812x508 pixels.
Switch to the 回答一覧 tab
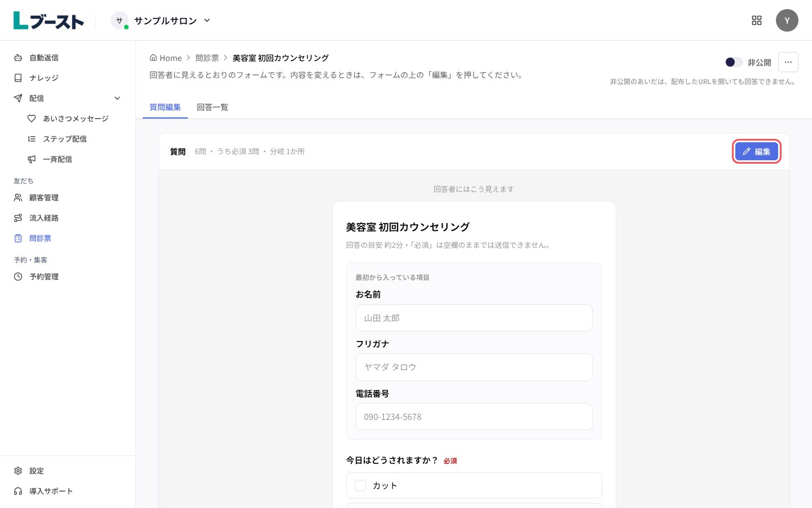coord(213,107)
